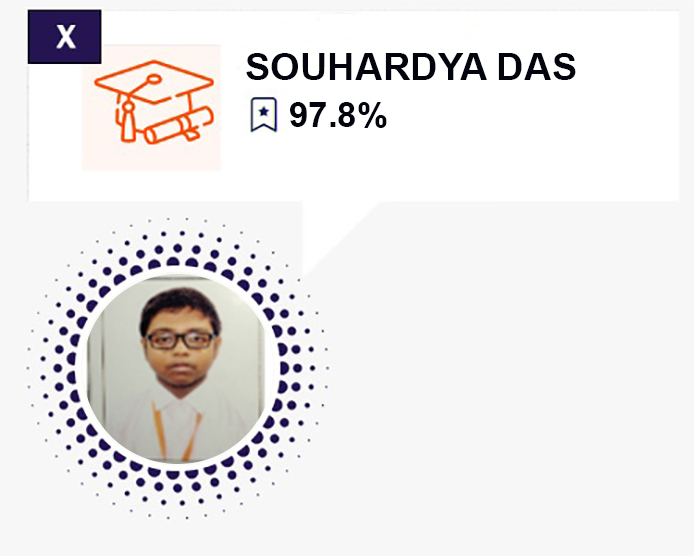Click the word SOUHARDYA in the name
The height and width of the screenshot is (556, 694).
(x=362, y=68)
